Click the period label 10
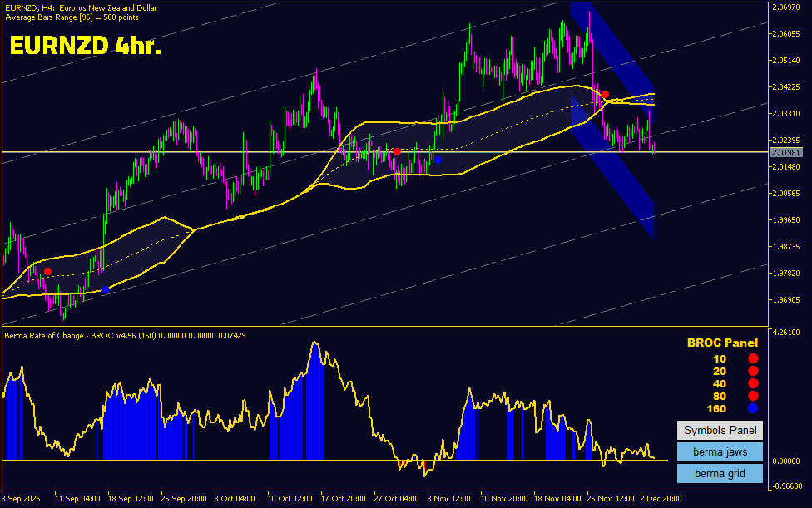Image resolution: width=812 pixels, height=508 pixels. [720, 359]
